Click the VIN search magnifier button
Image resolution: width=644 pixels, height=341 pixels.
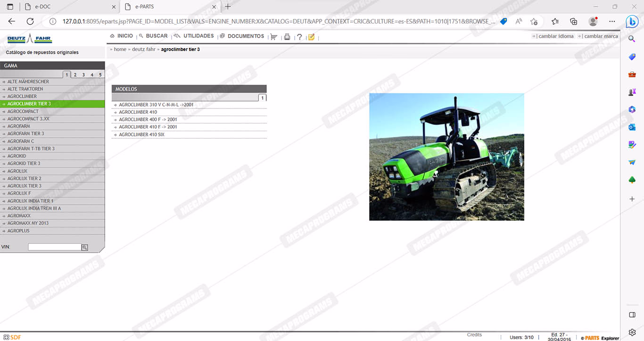tap(84, 247)
